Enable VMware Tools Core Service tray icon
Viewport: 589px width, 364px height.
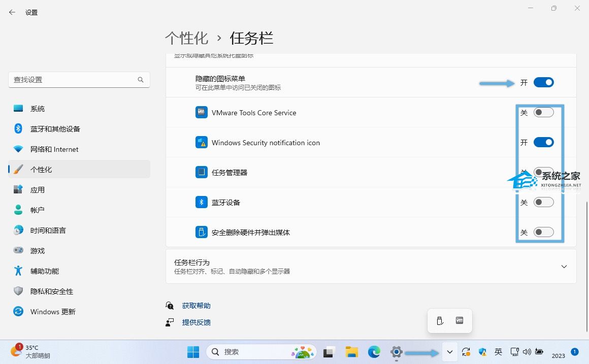pyautogui.click(x=543, y=112)
